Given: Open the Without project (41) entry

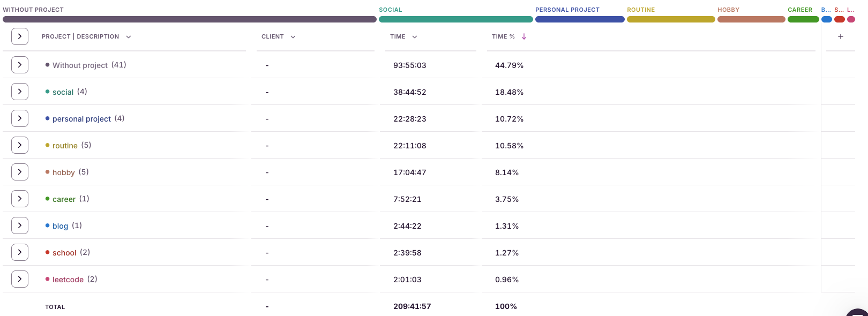Looking at the screenshot, I should (86, 65).
